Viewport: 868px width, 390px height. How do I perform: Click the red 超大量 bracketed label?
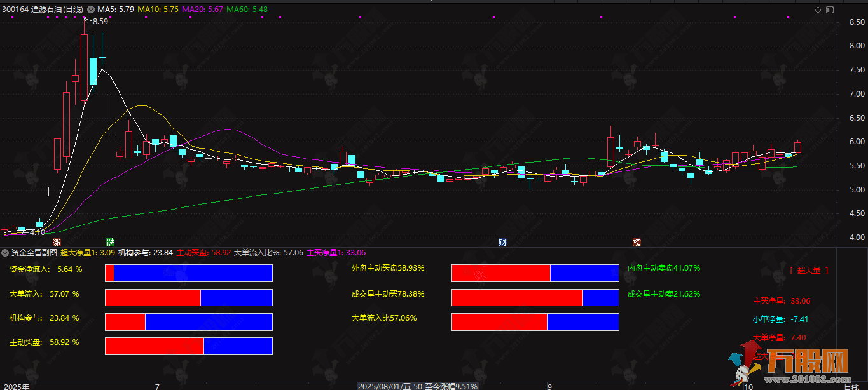point(809,271)
